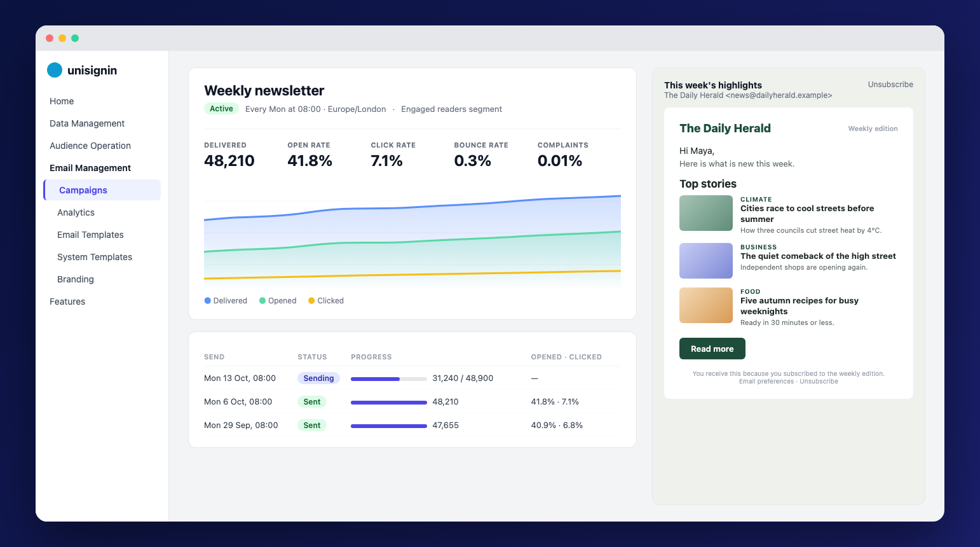Select the Mon 29 Sep, 08:00 send
The height and width of the screenshot is (547, 980).
[x=412, y=425]
